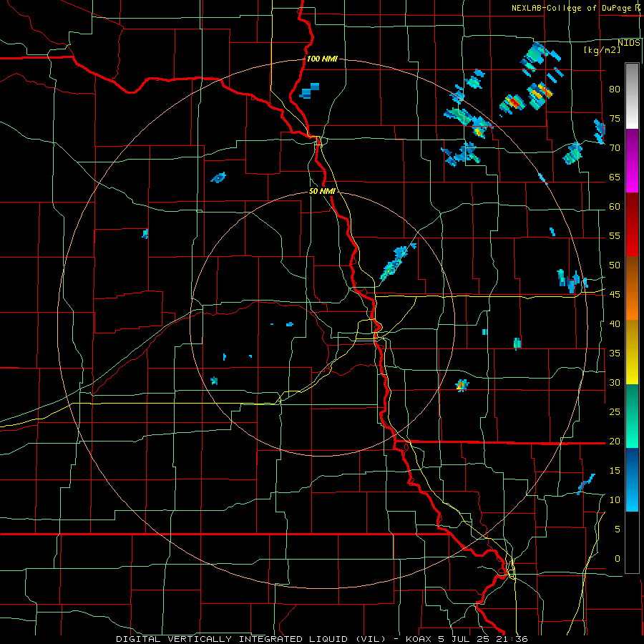Select the 40 value on the scale

(615, 323)
